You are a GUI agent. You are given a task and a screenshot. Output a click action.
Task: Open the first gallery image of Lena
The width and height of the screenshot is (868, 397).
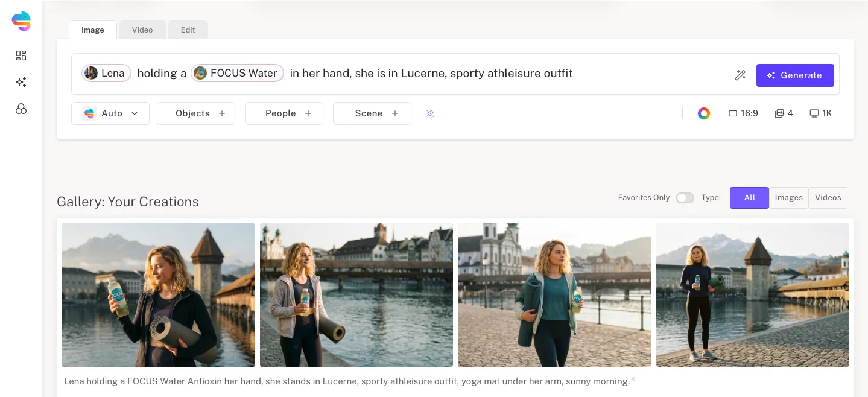tap(158, 295)
